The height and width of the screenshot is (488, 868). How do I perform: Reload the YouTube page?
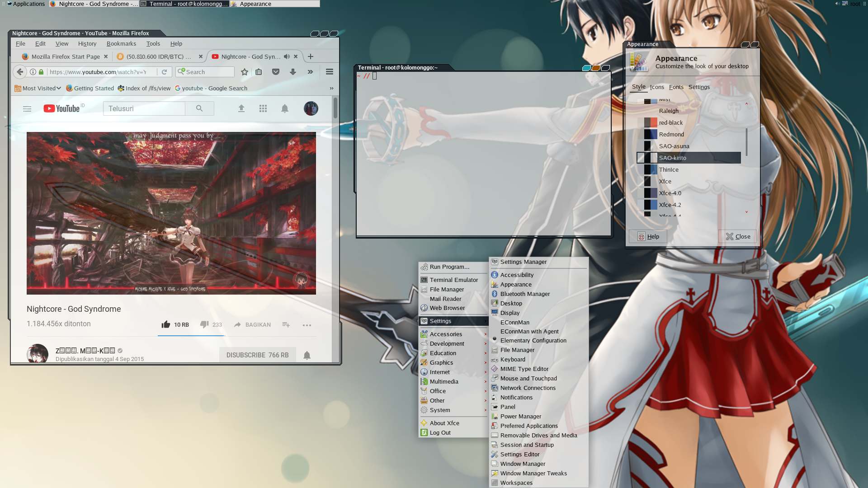(165, 72)
